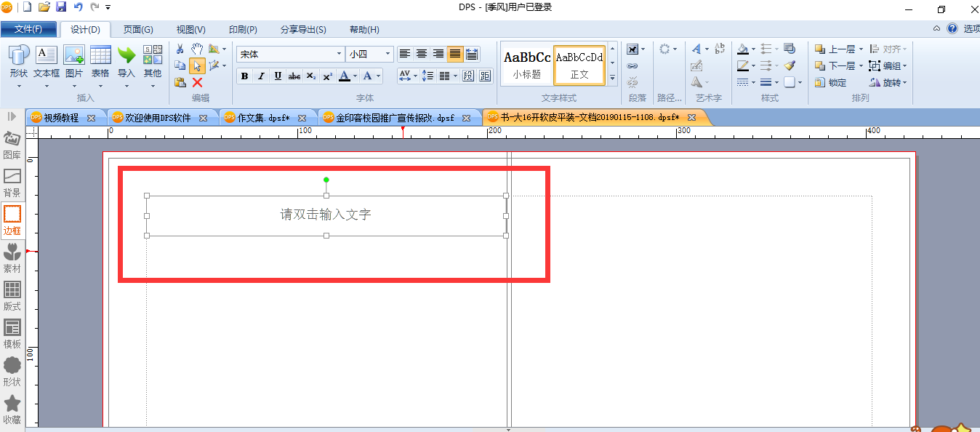Open the 页面(G) ribbon tab
The height and width of the screenshot is (432, 980).
[138, 29]
